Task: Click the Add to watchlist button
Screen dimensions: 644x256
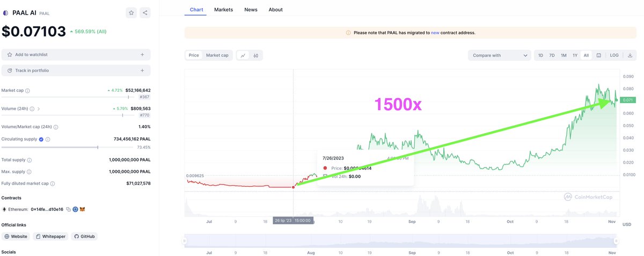Action: (x=76, y=55)
